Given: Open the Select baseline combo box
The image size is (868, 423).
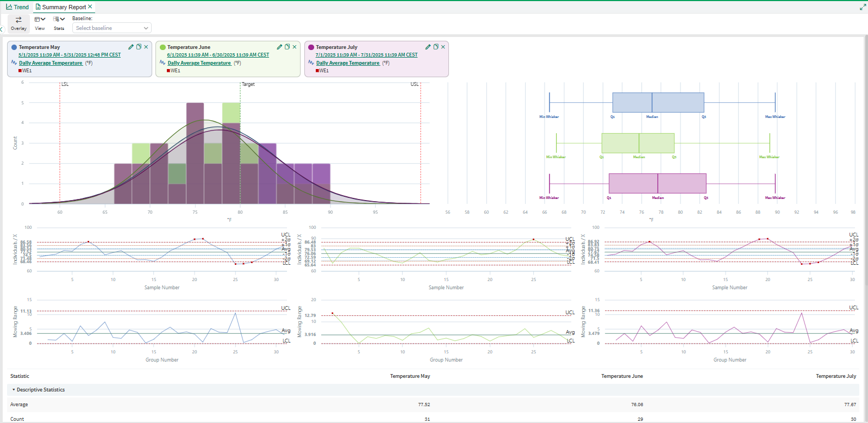Looking at the screenshot, I should click(111, 28).
